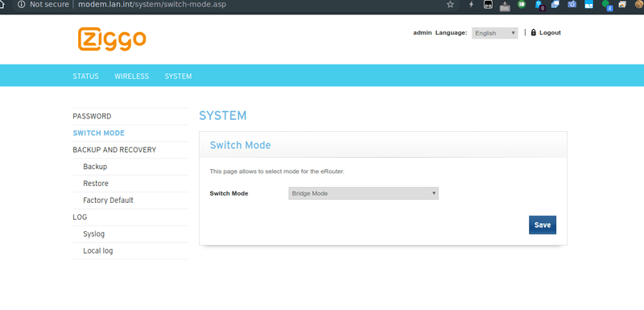Open the blue camera screenshot extension
Screen dimensions: 644x310
point(572,5)
